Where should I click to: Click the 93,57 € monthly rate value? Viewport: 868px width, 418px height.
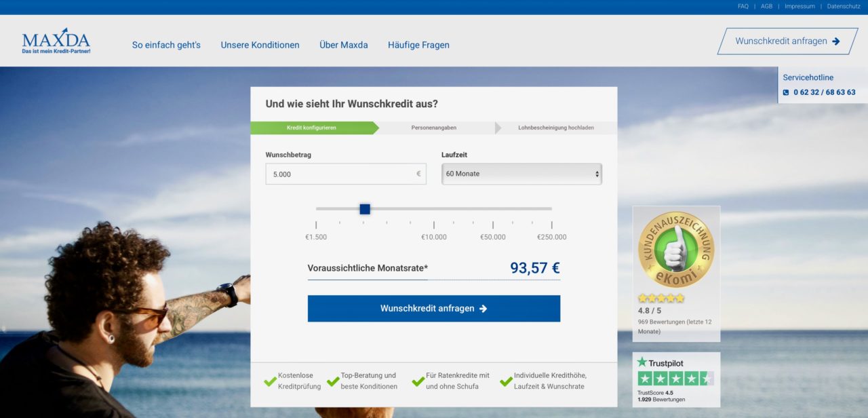click(535, 268)
